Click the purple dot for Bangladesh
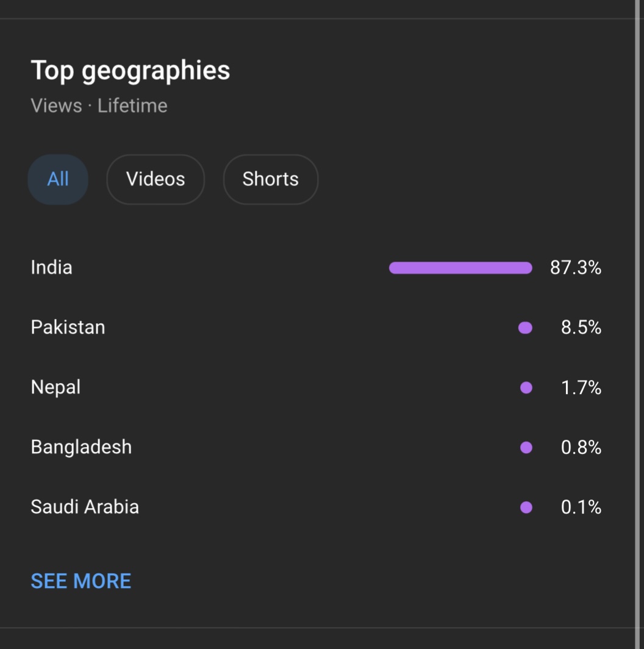The height and width of the screenshot is (649, 644). click(526, 448)
